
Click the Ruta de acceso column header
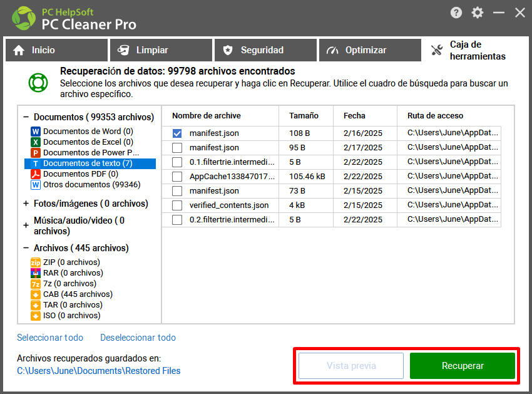pos(449,116)
